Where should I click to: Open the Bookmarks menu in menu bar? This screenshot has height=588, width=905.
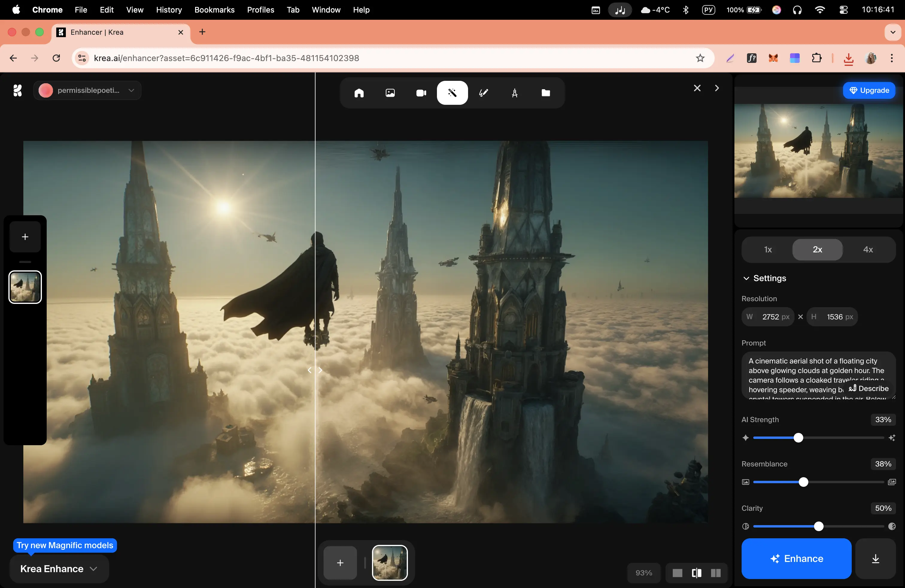tap(214, 10)
